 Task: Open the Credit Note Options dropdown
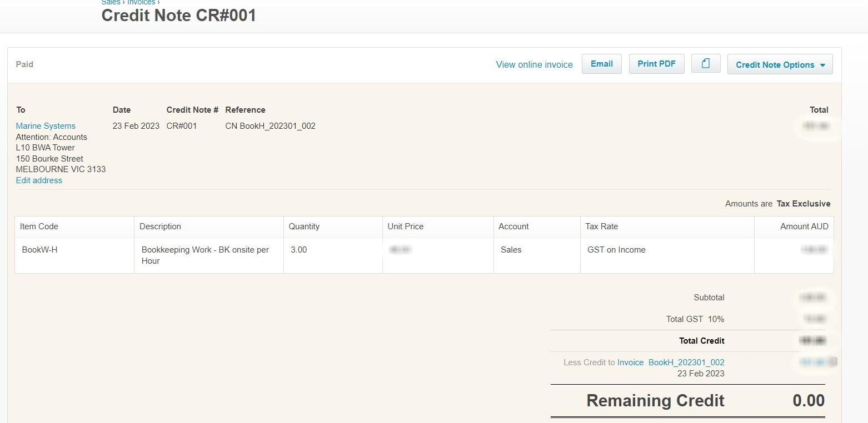pyautogui.click(x=780, y=64)
